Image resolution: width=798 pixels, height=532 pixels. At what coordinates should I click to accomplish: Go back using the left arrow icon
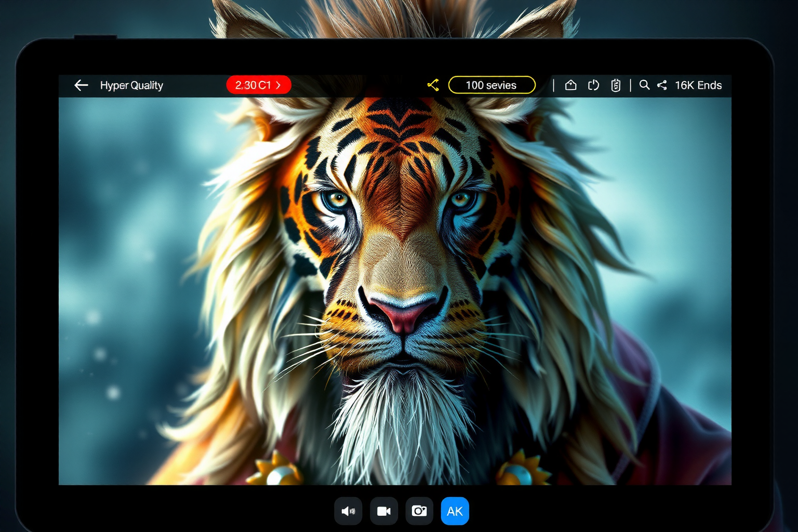[x=81, y=85]
